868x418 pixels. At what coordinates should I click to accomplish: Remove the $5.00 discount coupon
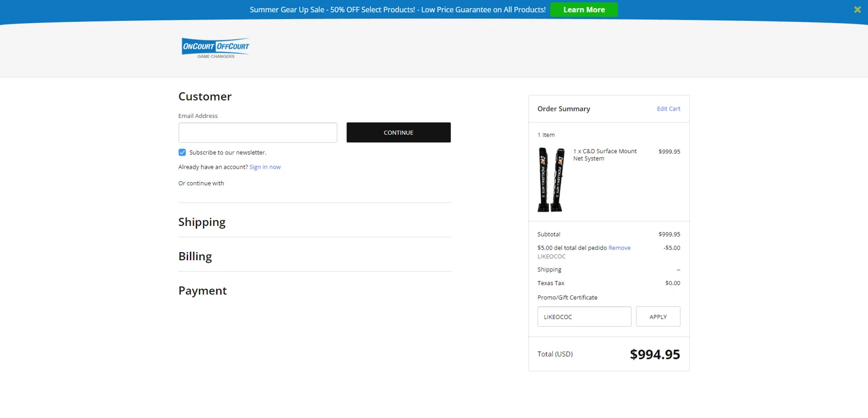pos(619,248)
